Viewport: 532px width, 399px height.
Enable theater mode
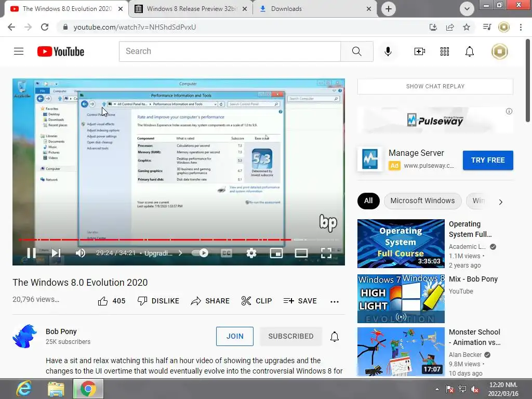click(301, 253)
